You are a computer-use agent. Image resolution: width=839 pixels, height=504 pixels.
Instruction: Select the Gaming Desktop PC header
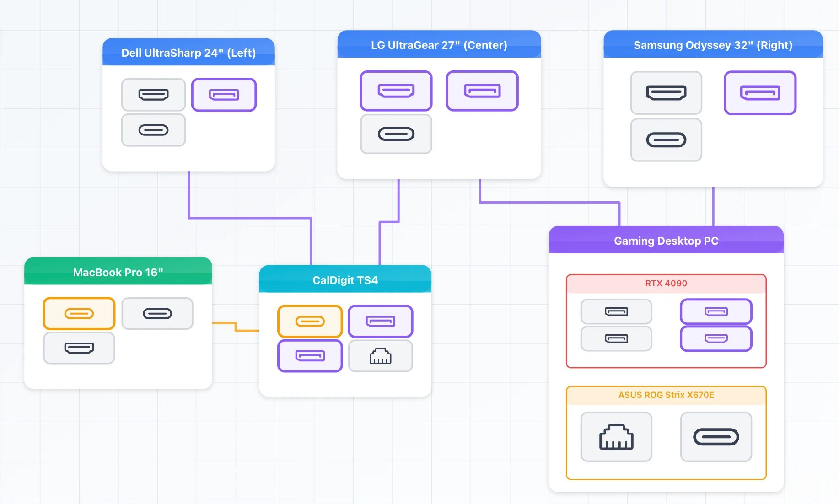click(666, 240)
